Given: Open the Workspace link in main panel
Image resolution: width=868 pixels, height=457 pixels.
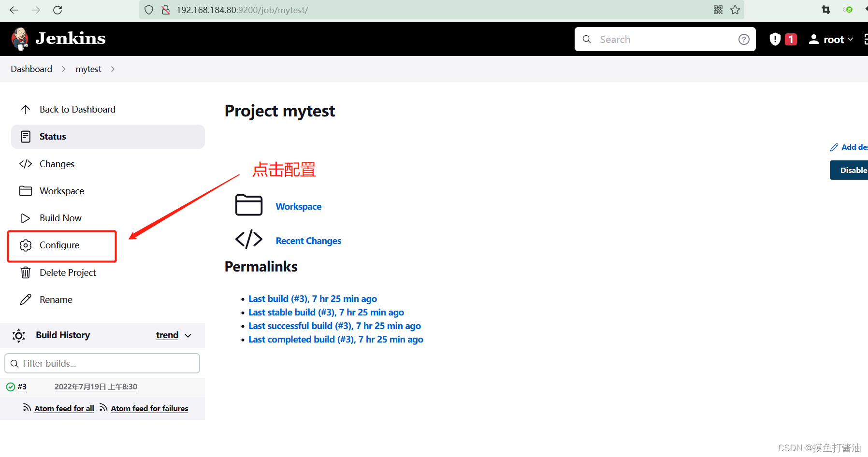Looking at the screenshot, I should 299,206.
